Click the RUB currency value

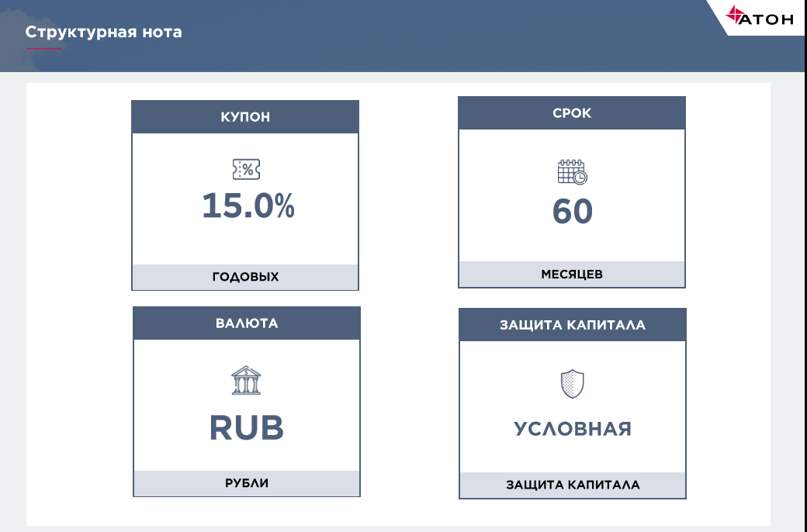(x=247, y=428)
